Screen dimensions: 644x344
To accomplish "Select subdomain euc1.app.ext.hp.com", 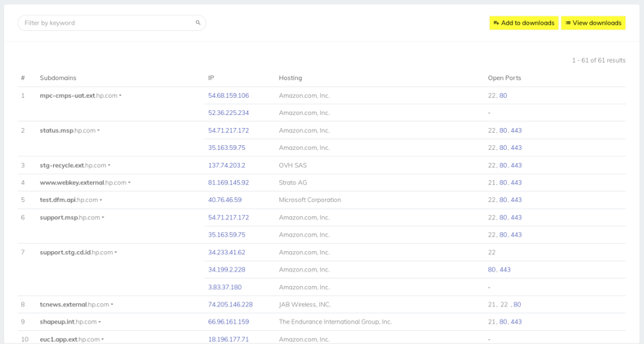I will point(70,339).
